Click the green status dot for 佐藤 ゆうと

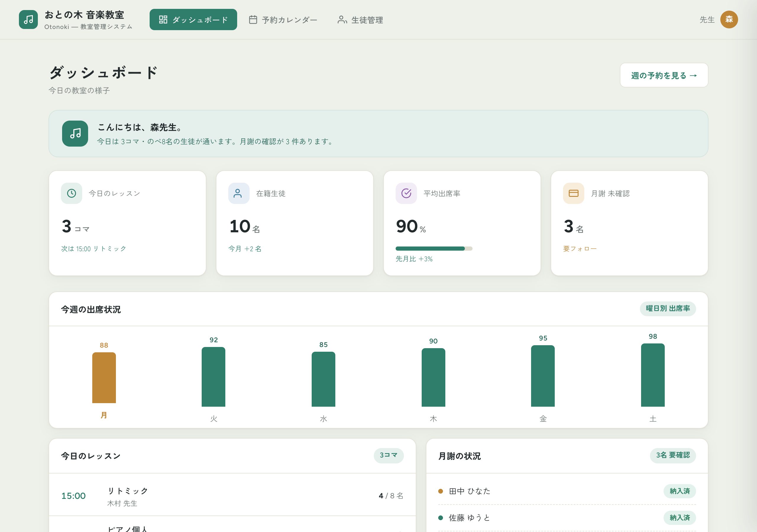coord(441,518)
